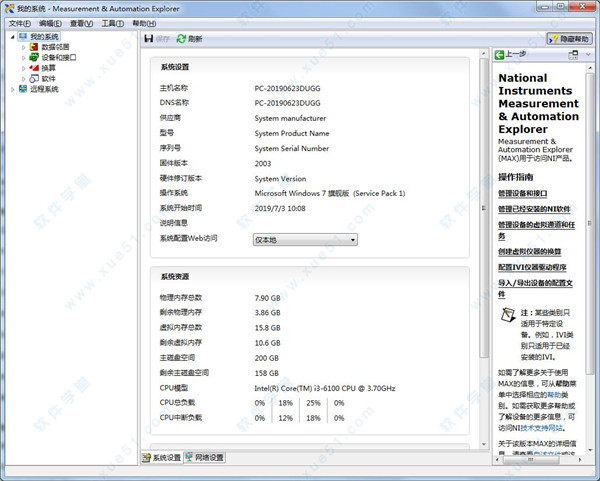The width and height of the screenshot is (600, 481).
Task: Click the CPU model Intel Core i3-6100 text
Action: pyautogui.click(x=325, y=388)
